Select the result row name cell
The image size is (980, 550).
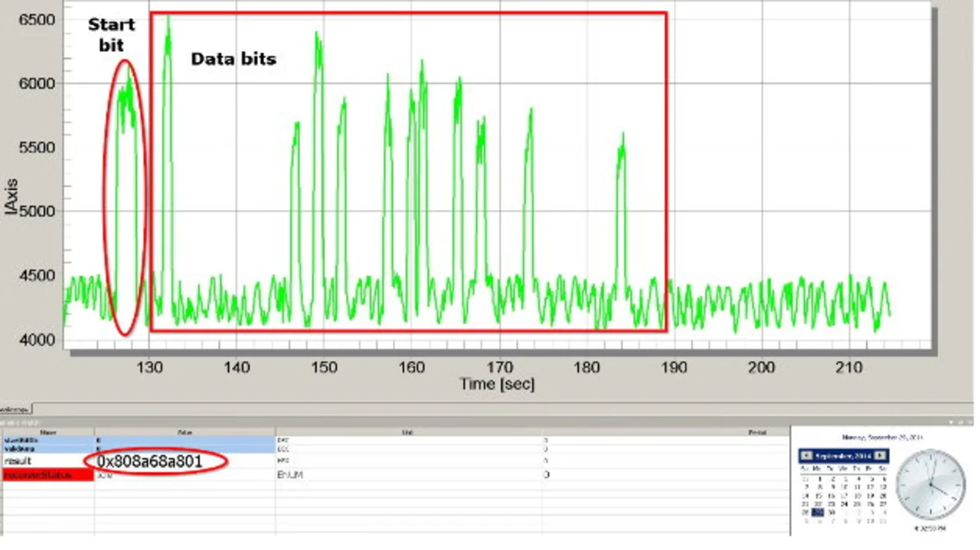[x=47, y=461]
